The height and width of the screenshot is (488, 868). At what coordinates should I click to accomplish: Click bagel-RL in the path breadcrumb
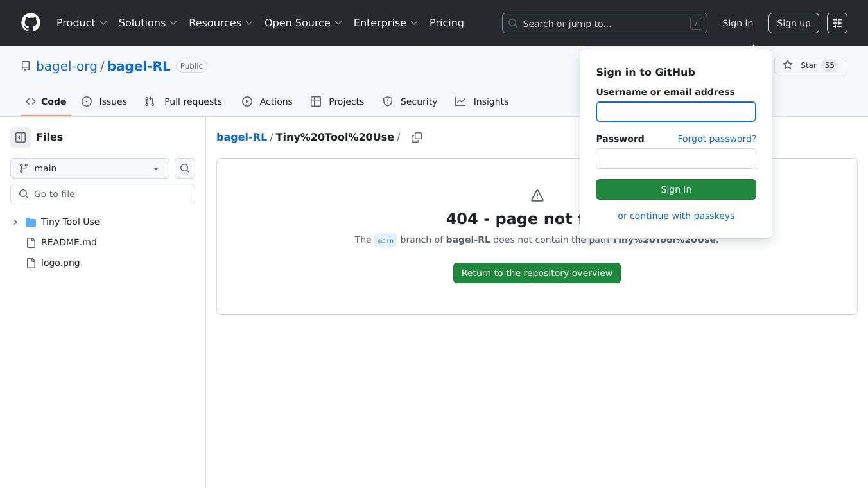(x=241, y=137)
